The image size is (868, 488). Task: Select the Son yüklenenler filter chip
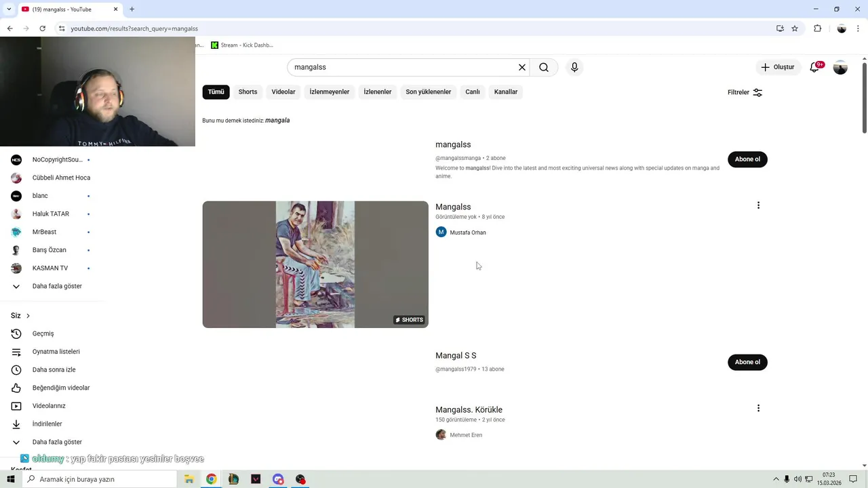click(429, 92)
